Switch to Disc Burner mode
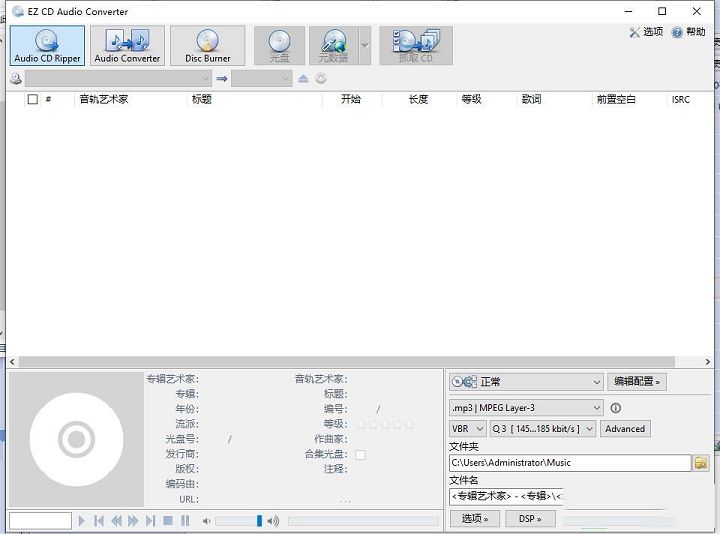Image resolution: width=720 pixels, height=534 pixels. pos(208,45)
